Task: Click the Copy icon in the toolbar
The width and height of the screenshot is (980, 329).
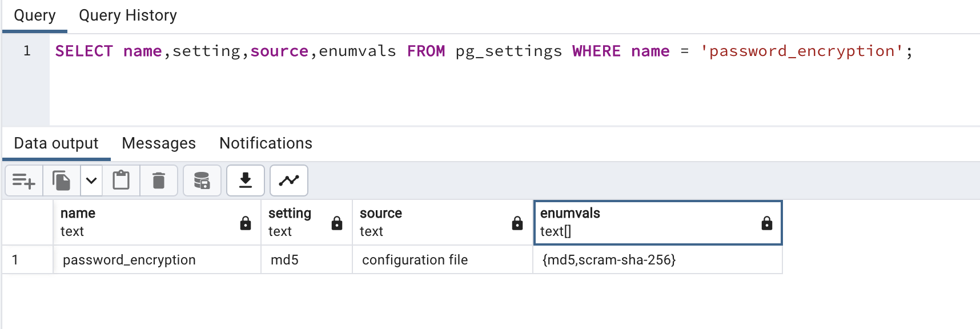Action: click(61, 181)
